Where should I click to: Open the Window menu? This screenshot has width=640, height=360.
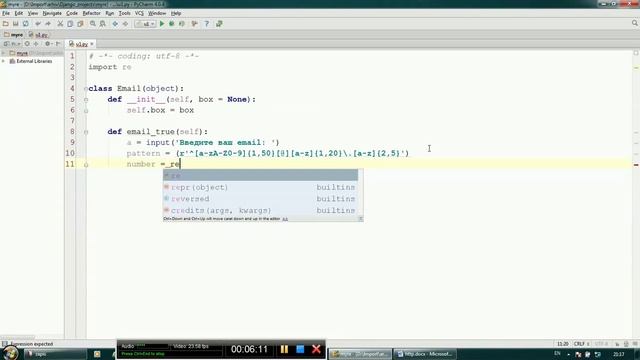[x=157, y=13]
